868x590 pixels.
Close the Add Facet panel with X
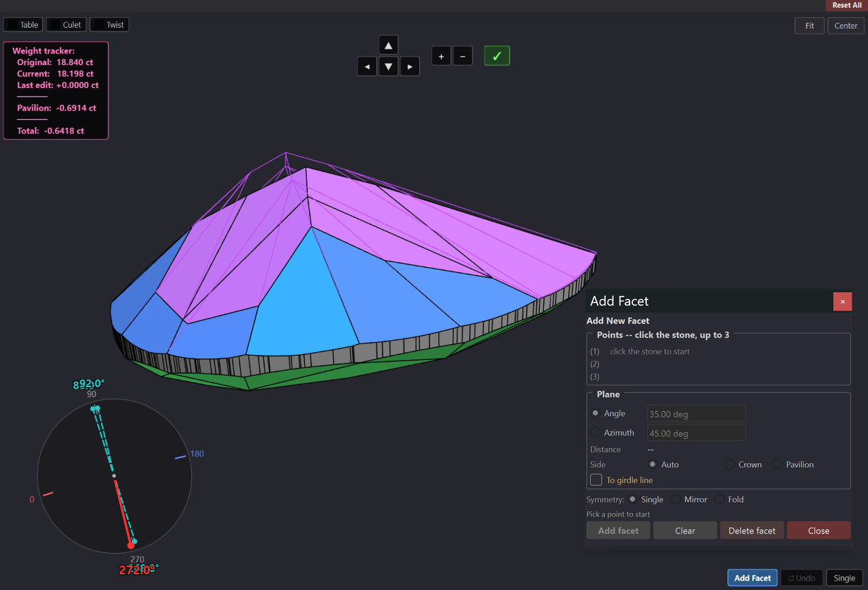pyautogui.click(x=842, y=301)
